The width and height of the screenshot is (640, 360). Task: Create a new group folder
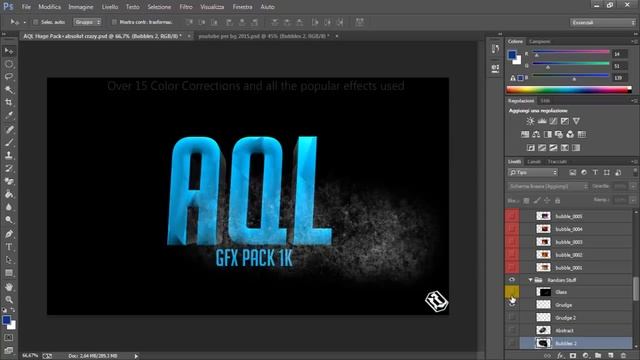(598, 356)
